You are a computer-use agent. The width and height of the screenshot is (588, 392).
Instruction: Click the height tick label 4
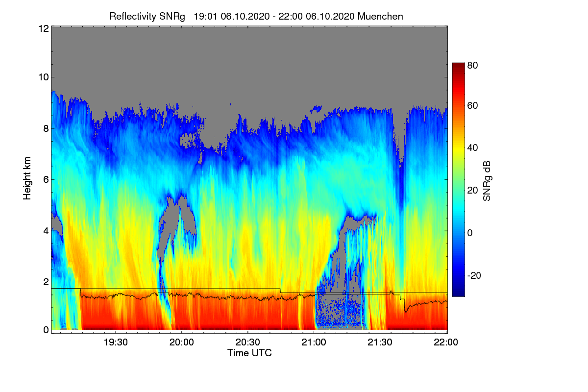click(46, 230)
